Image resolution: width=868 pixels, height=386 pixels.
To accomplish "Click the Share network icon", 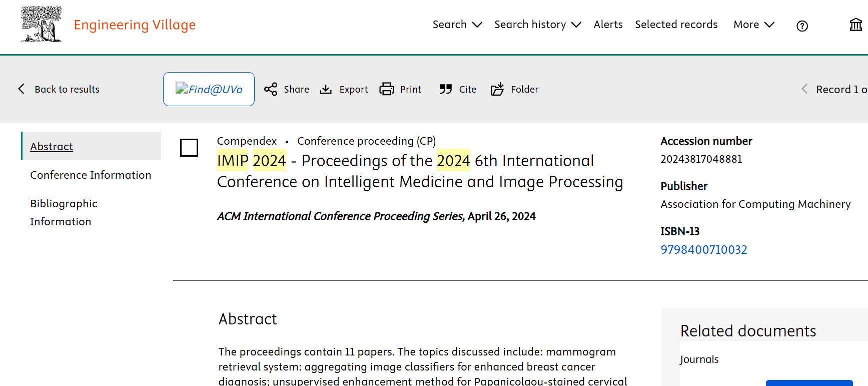I will click(x=271, y=89).
